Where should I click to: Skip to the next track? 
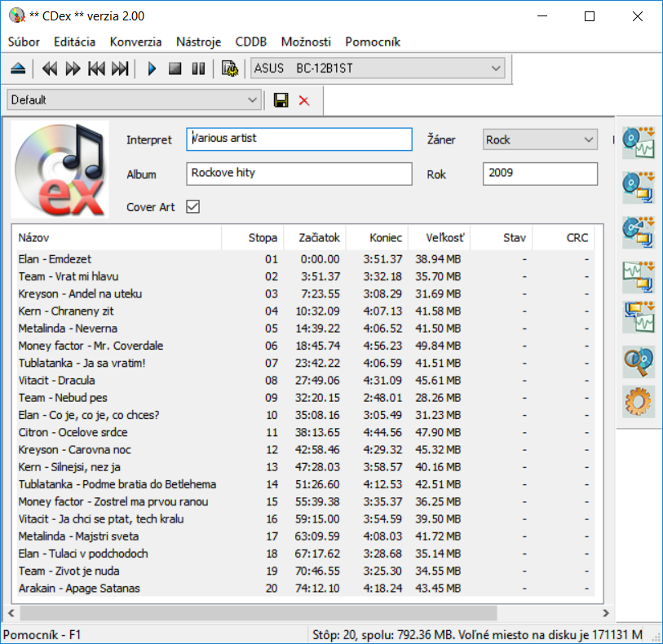point(120,69)
